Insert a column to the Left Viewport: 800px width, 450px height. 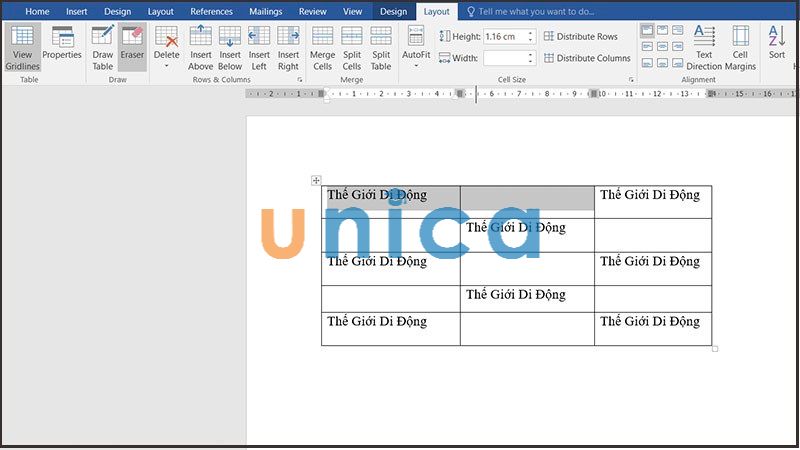(259, 47)
